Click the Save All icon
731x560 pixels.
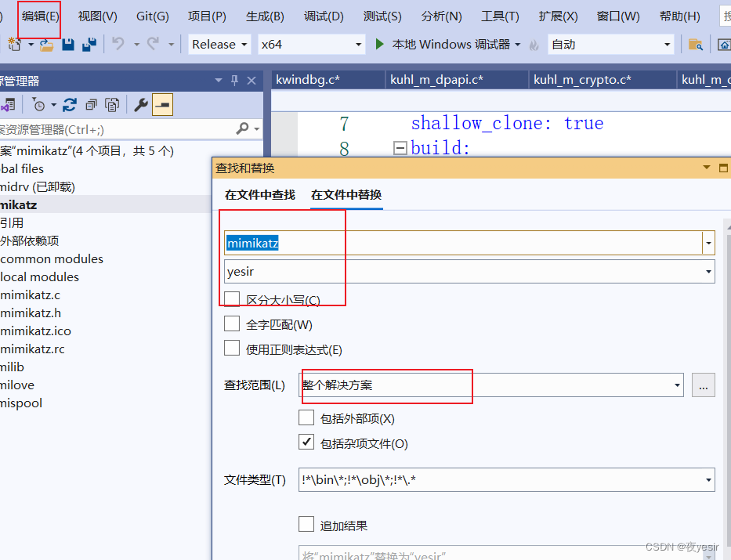point(89,45)
